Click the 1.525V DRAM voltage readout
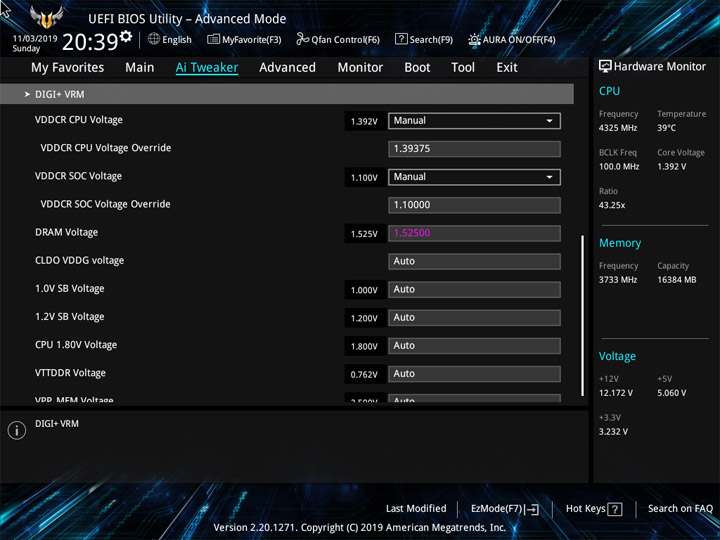720x540 pixels. (364, 234)
